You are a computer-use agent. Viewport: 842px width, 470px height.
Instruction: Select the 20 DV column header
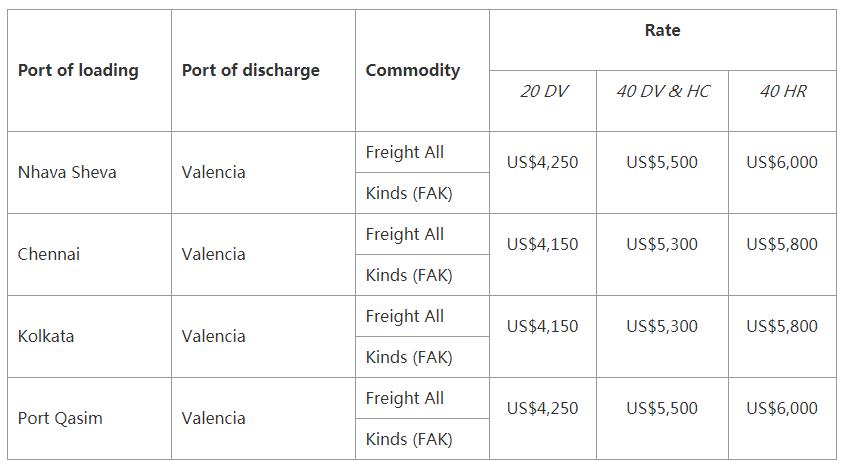[543, 91]
